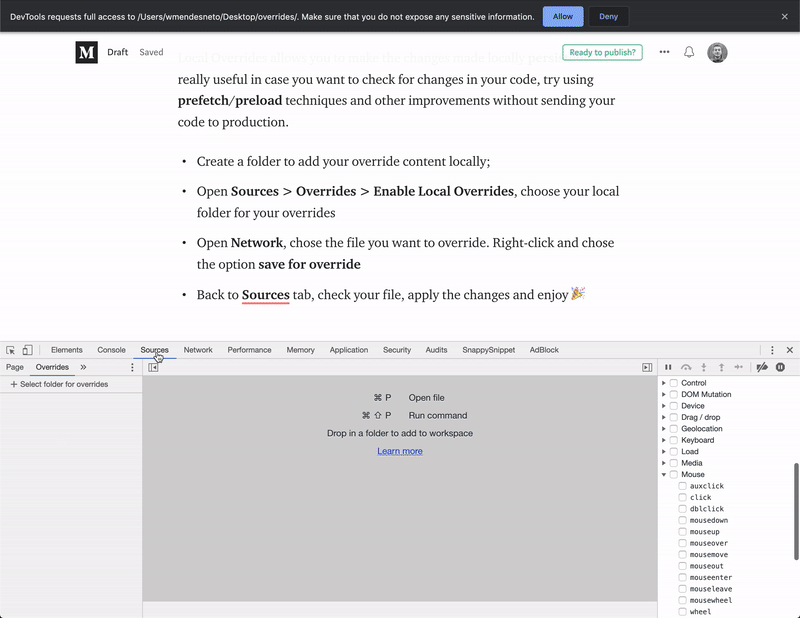Open navigator pane three-dot menu
This screenshot has height=618, width=800.
pyautogui.click(x=132, y=367)
